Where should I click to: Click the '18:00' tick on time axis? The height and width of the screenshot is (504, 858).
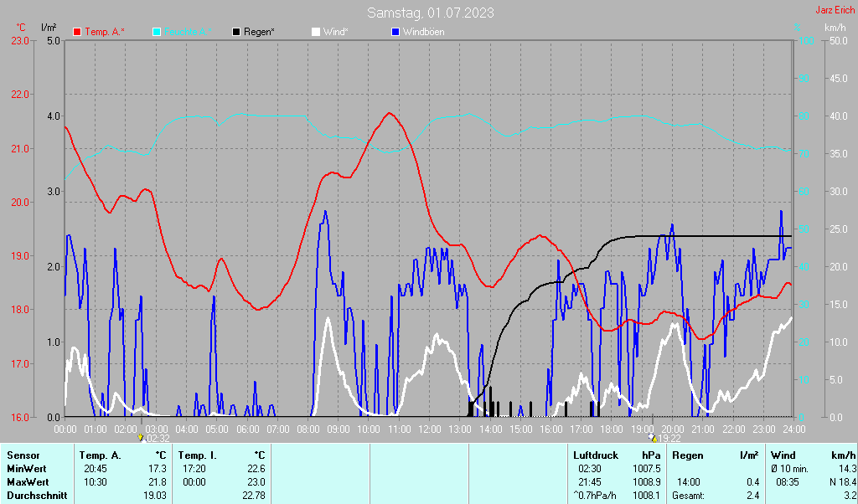point(611,429)
